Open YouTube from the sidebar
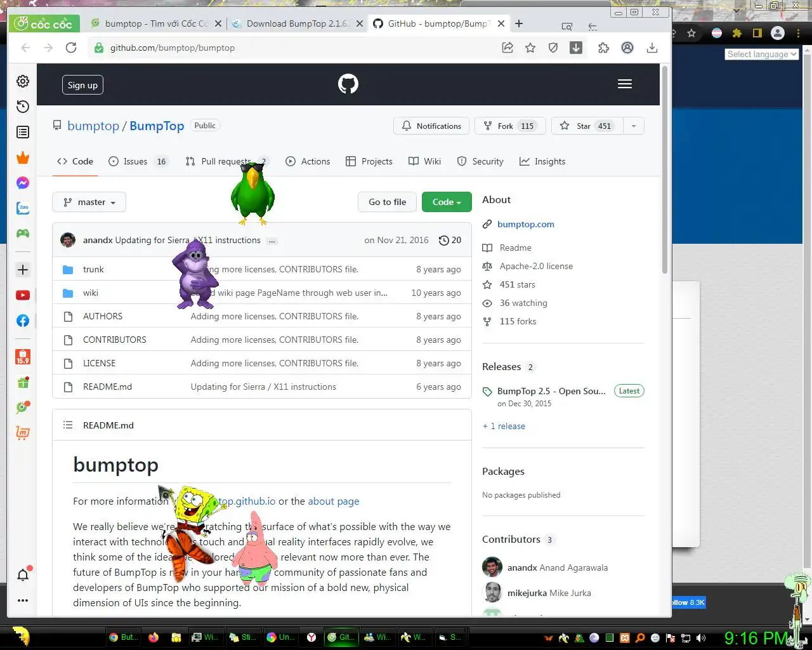 click(23, 295)
